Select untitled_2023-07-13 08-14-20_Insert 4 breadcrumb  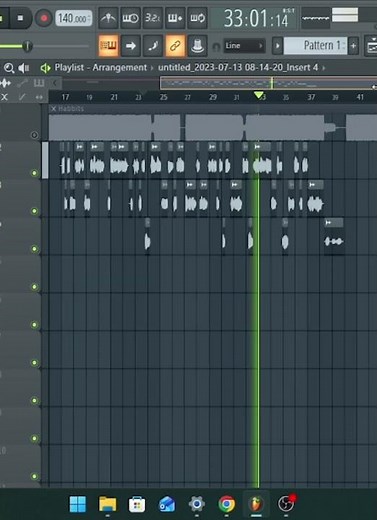tap(238, 68)
